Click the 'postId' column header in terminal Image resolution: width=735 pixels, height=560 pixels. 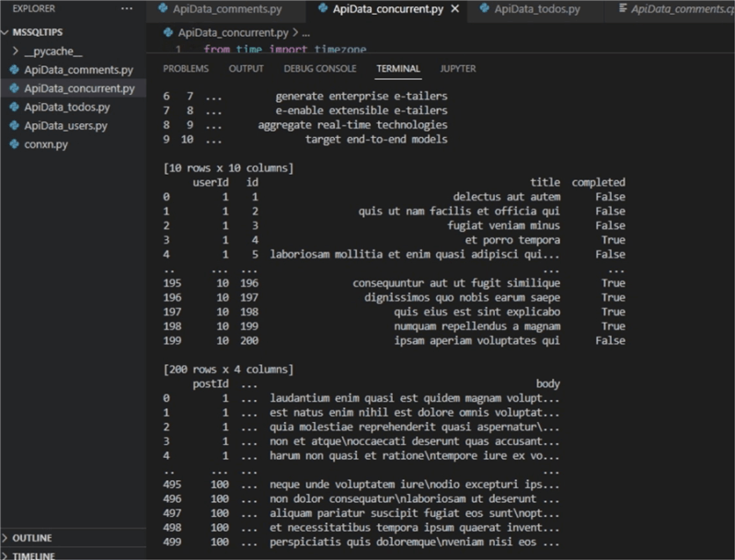pyautogui.click(x=211, y=383)
